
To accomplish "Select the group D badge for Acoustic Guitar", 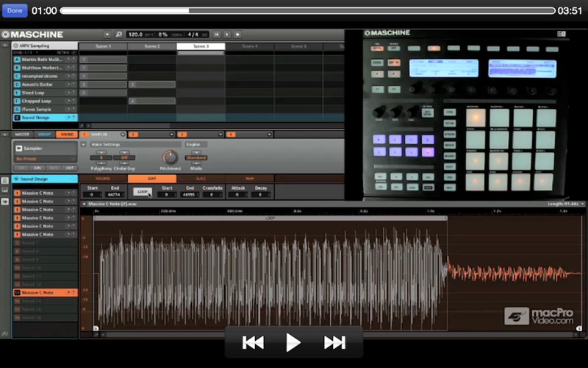I will point(17,85).
